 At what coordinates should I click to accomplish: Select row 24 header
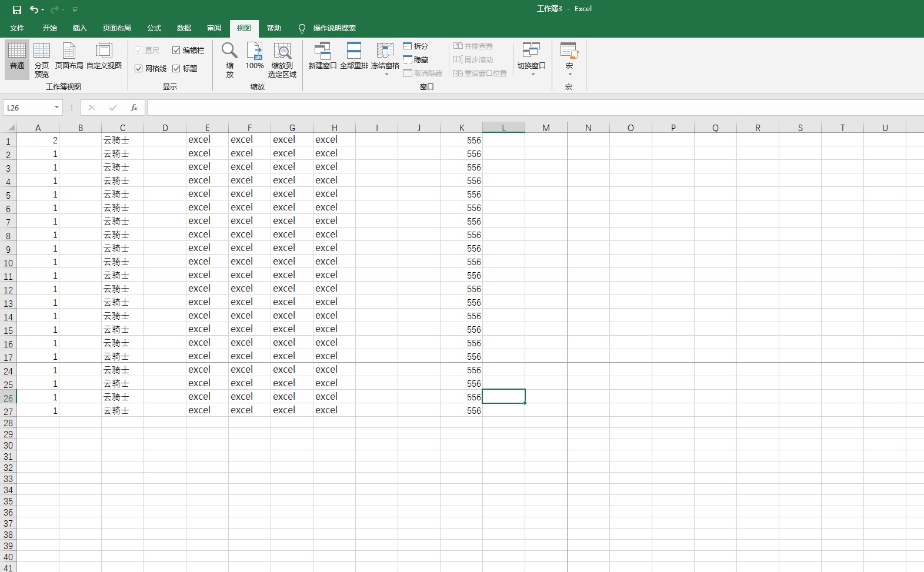[8, 371]
